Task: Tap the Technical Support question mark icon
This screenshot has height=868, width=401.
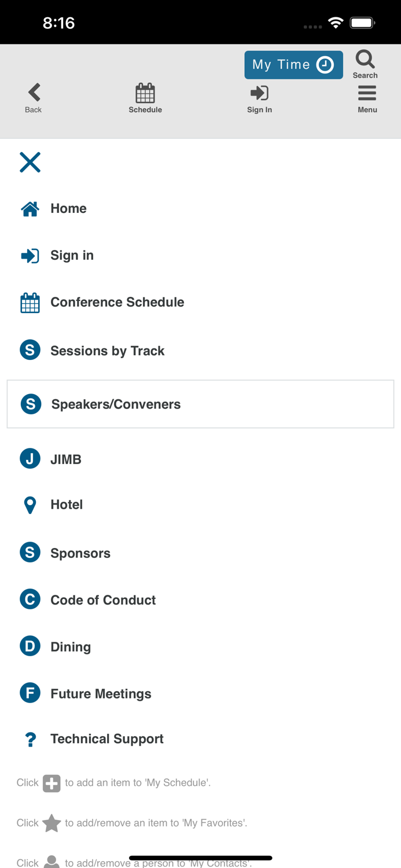Action: 30,740
